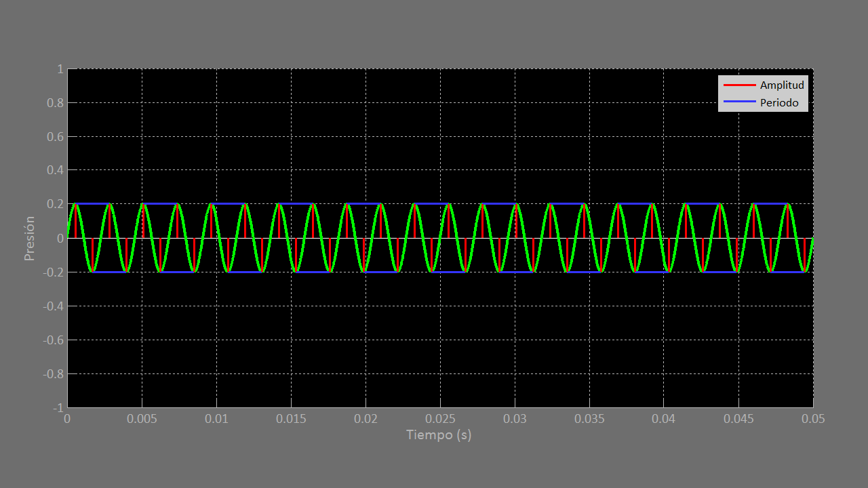Screen dimensions: 868x488
Task: Click the 0.045 x-axis tick label
Action: (738, 419)
